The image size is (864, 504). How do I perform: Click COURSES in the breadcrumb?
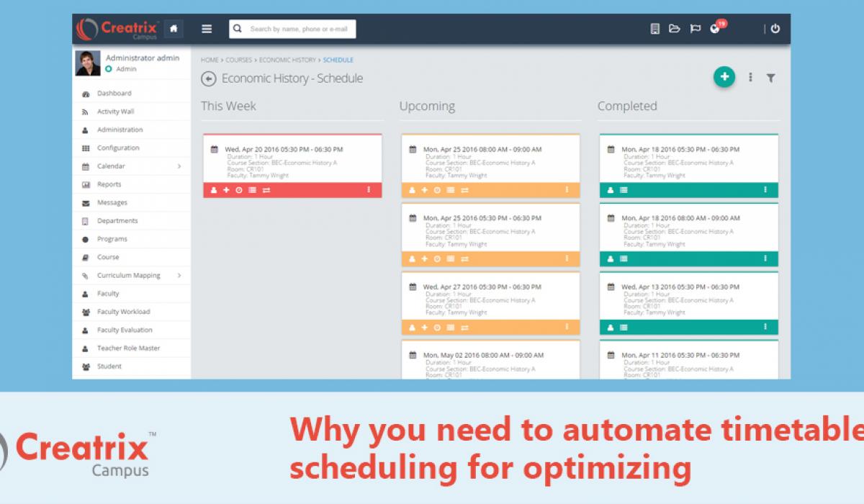point(238,60)
